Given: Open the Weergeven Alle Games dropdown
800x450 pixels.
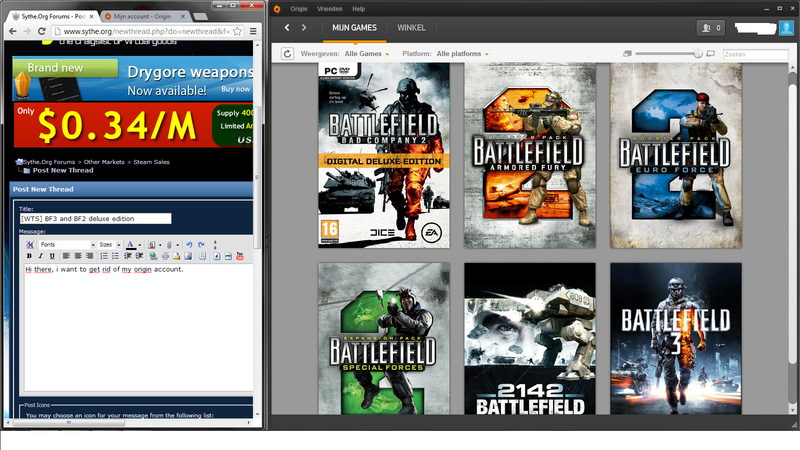Looking at the screenshot, I should coord(366,54).
